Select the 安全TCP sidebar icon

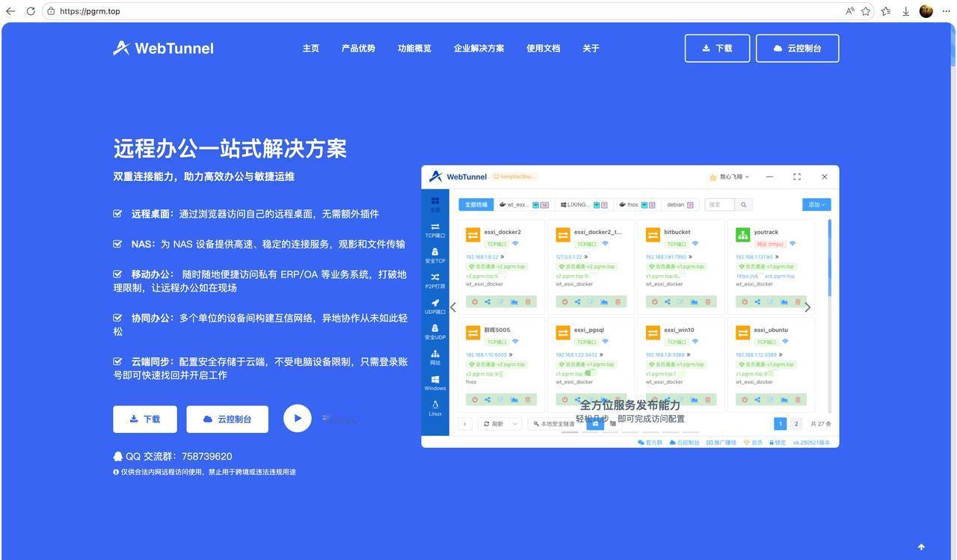coord(435,256)
